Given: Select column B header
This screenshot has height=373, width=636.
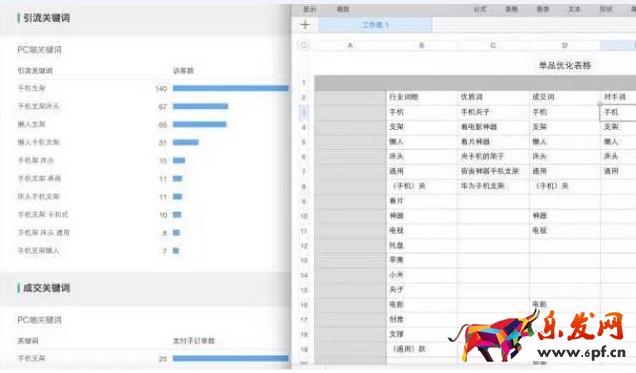Looking at the screenshot, I should click(x=422, y=45).
